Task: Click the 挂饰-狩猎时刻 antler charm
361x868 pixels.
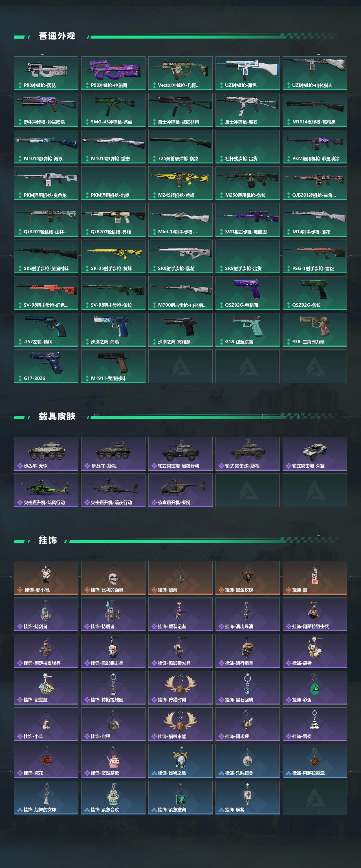Action: click(x=180, y=687)
